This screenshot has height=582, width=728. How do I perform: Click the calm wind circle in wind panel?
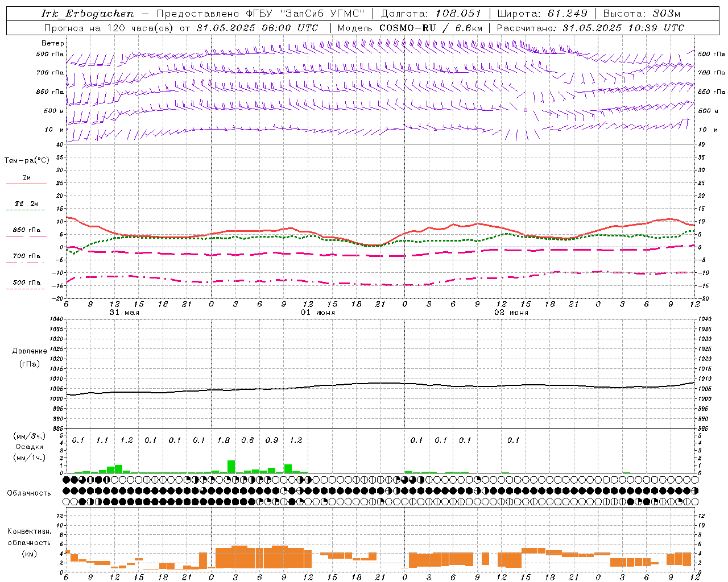pyautogui.click(x=526, y=110)
